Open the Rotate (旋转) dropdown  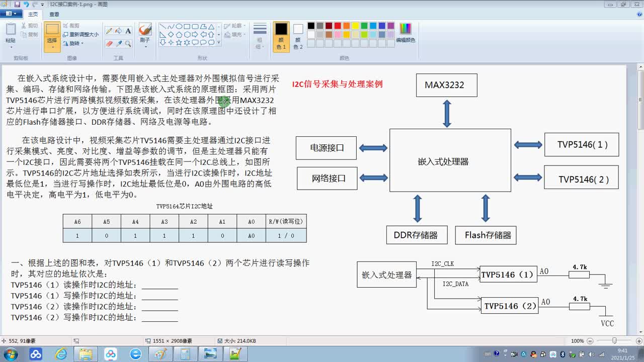[74, 44]
